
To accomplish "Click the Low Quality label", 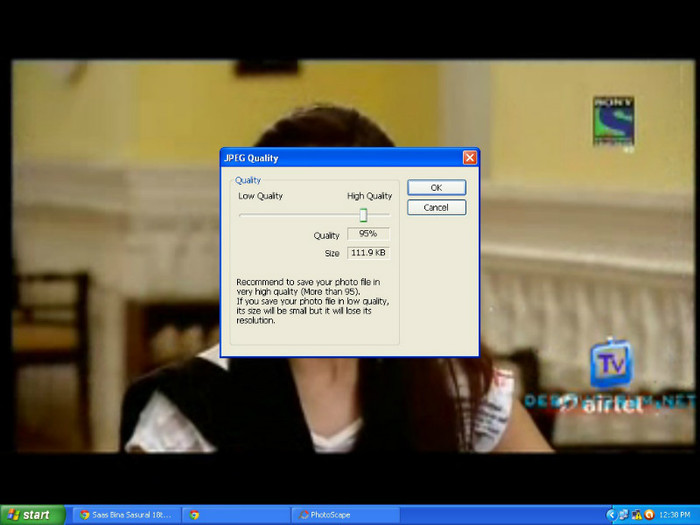I will pos(260,196).
